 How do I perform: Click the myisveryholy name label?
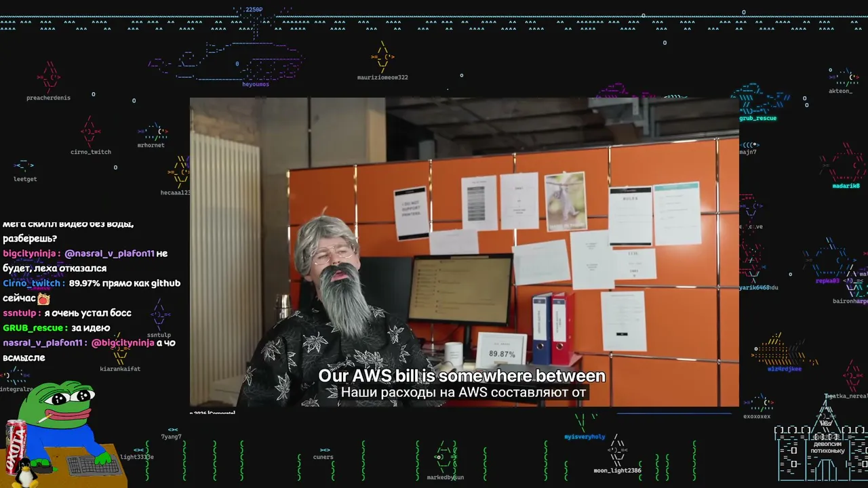(585, 437)
